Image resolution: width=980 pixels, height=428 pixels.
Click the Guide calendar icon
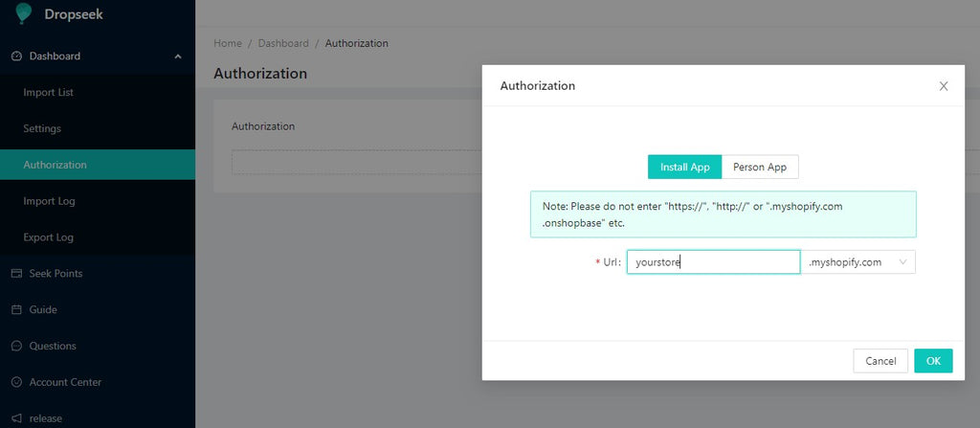pyautogui.click(x=16, y=310)
